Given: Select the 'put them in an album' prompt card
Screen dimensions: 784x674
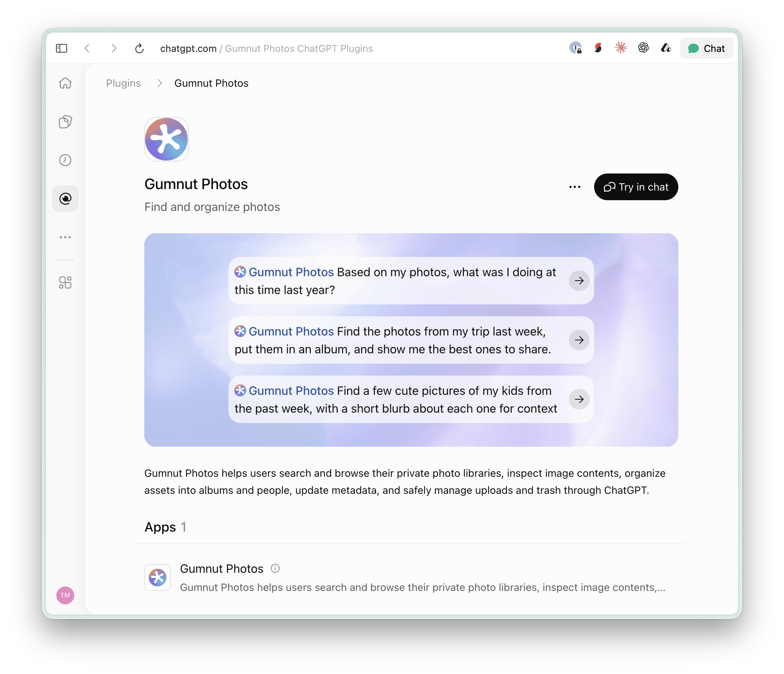Looking at the screenshot, I should 411,340.
